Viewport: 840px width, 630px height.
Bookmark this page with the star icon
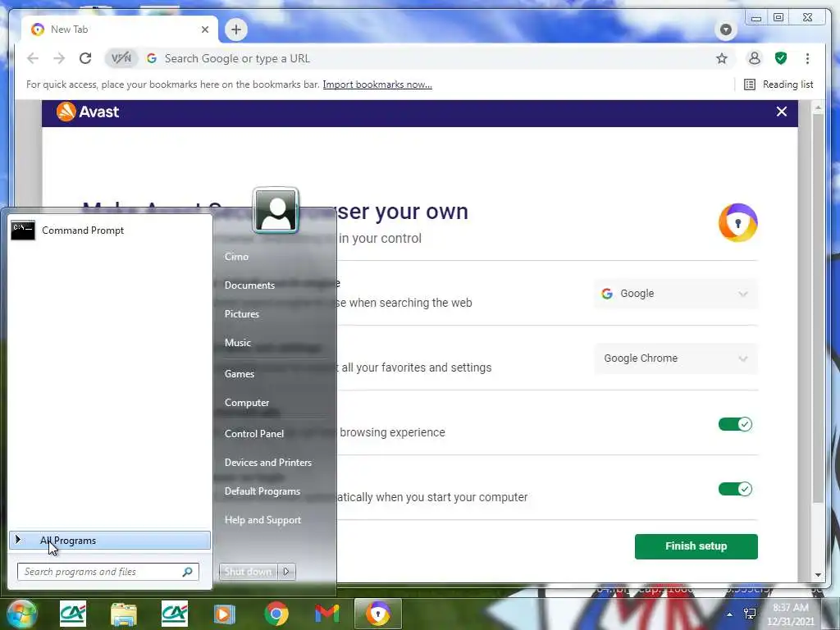tap(722, 58)
